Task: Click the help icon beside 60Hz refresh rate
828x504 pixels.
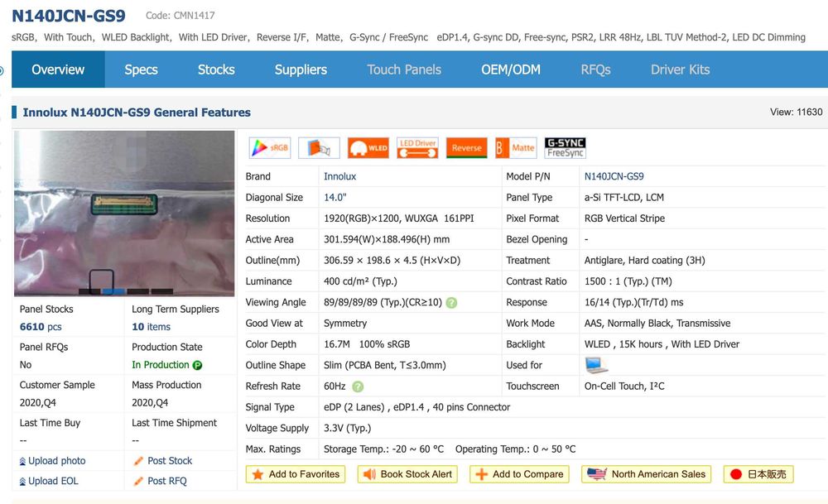Action: tap(358, 386)
